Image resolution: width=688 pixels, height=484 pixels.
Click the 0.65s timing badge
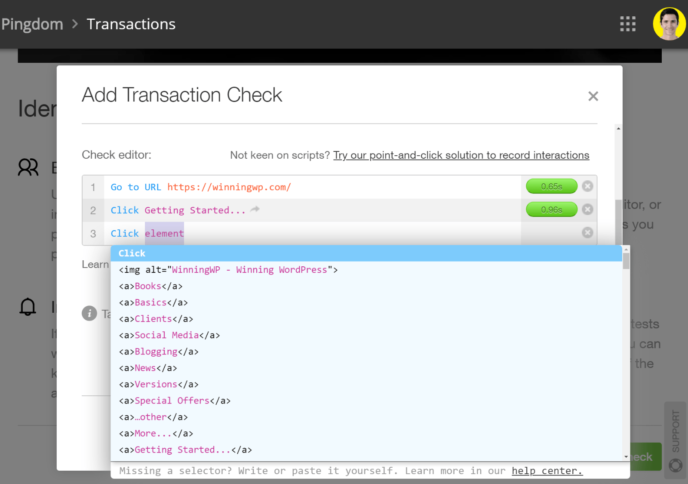[x=552, y=186]
